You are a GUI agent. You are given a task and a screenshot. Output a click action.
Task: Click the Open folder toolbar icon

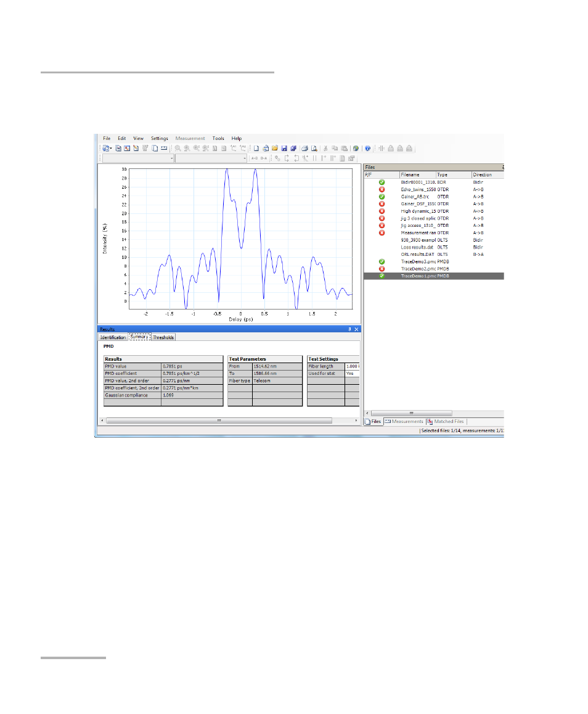pos(275,149)
